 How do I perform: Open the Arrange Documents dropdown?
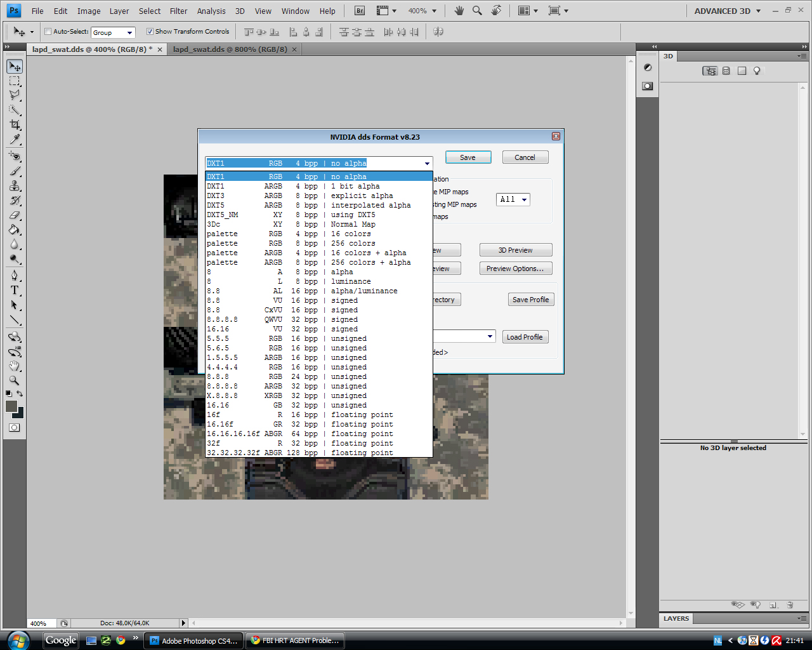[x=528, y=11]
